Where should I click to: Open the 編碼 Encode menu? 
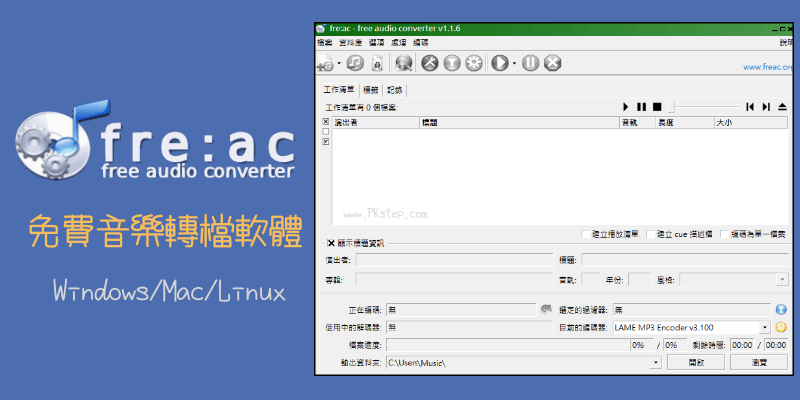pos(420,43)
